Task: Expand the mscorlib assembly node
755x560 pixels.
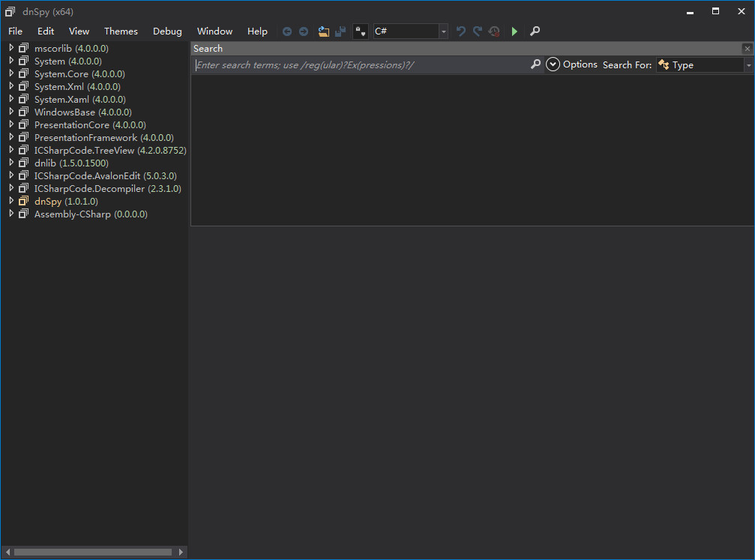Action: coord(11,48)
